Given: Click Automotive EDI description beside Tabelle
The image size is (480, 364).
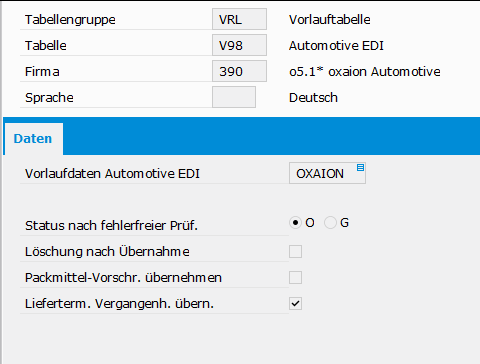Looking at the screenshot, I should coord(336,46).
